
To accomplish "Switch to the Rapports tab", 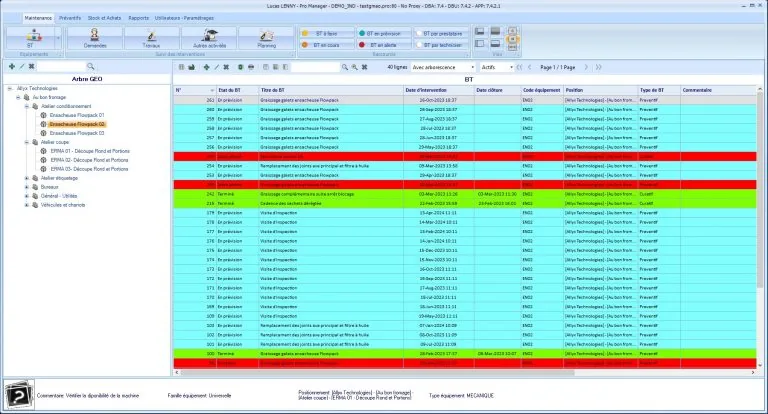I will [139, 18].
